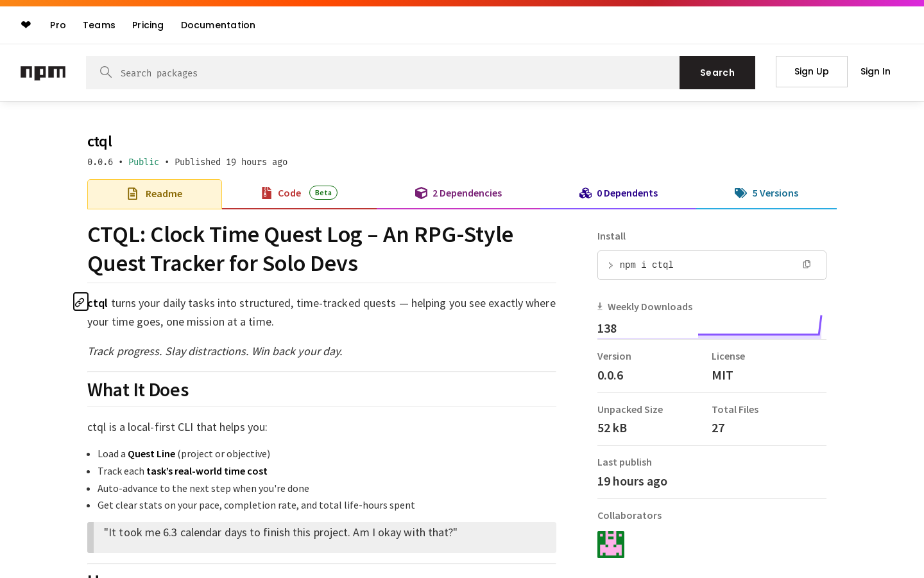Open the collaborator avatar
The height and width of the screenshot is (578, 924).
[x=611, y=545]
